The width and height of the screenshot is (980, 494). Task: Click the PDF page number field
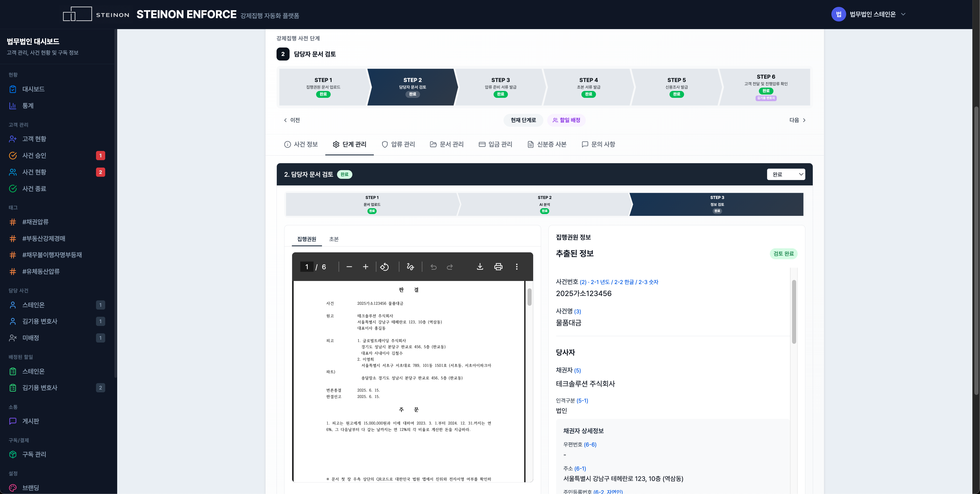click(x=307, y=267)
